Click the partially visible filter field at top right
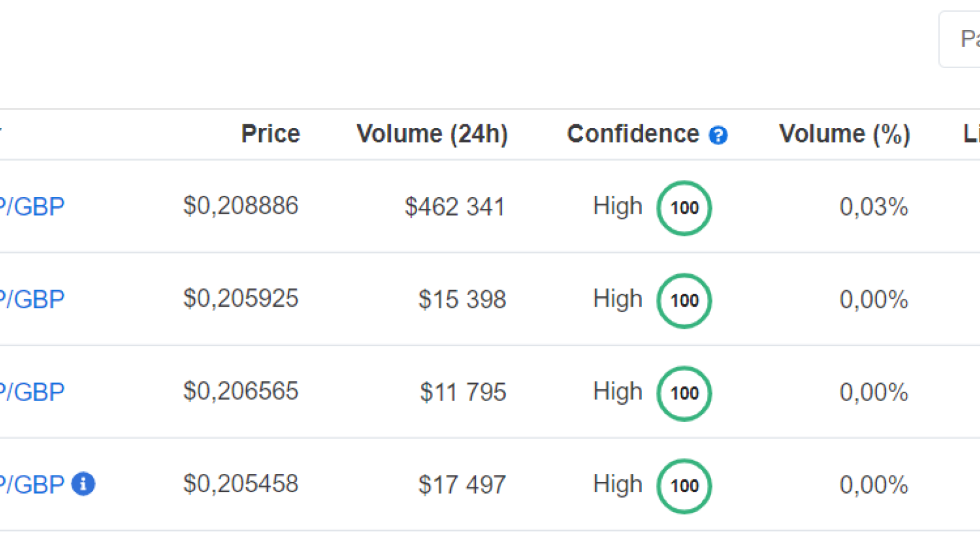 pos(960,39)
